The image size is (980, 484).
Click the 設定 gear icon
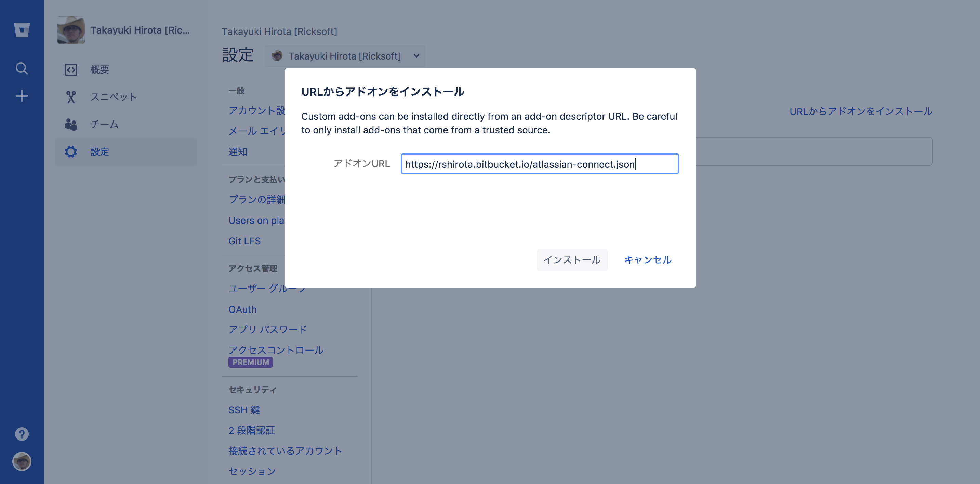71,152
